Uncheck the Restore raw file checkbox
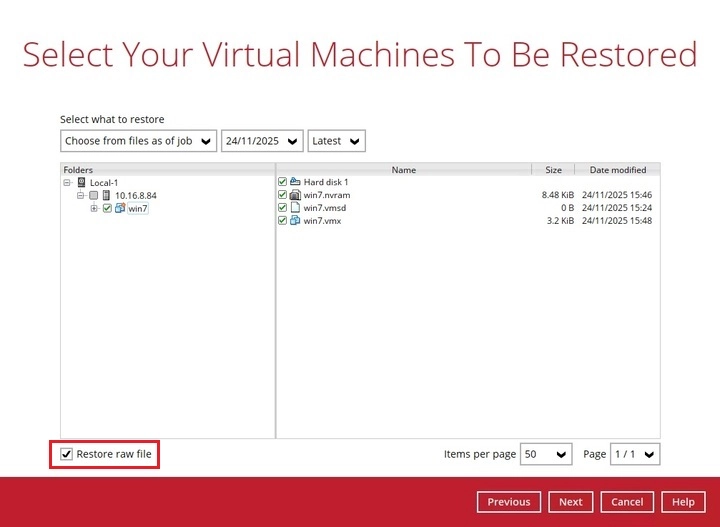The height and width of the screenshot is (527, 720). click(67, 454)
